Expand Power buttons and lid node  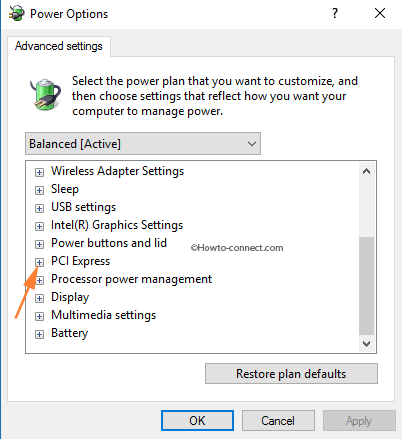point(39,244)
